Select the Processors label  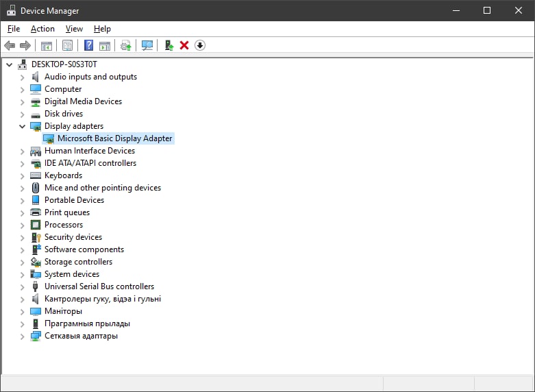64,225
